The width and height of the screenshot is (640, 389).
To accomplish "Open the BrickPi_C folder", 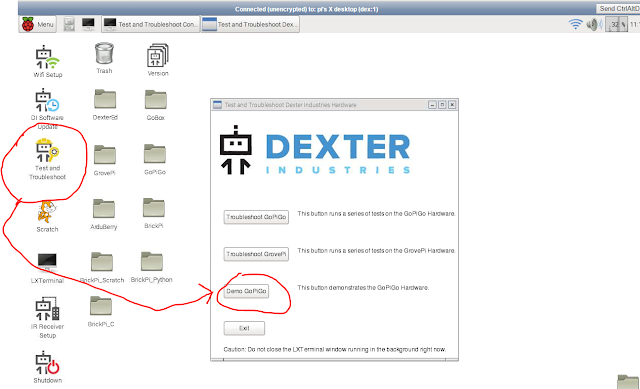I will [101, 312].
